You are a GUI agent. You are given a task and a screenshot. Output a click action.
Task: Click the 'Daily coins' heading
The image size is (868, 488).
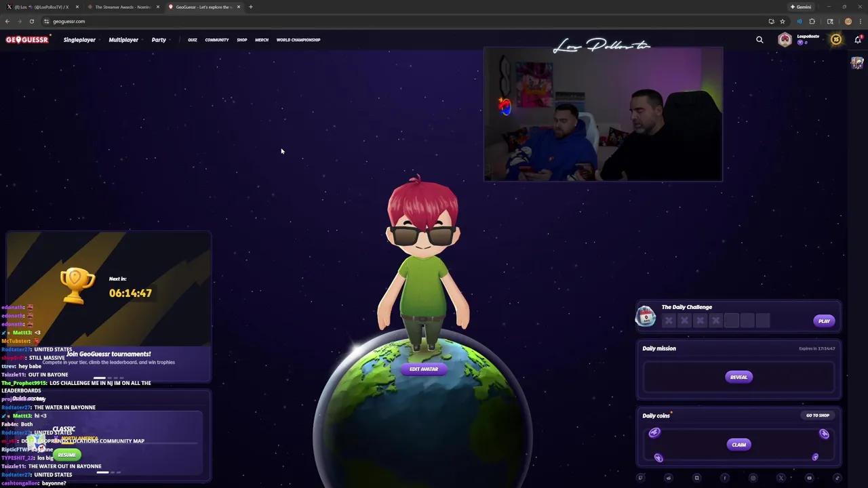[656, 415]
